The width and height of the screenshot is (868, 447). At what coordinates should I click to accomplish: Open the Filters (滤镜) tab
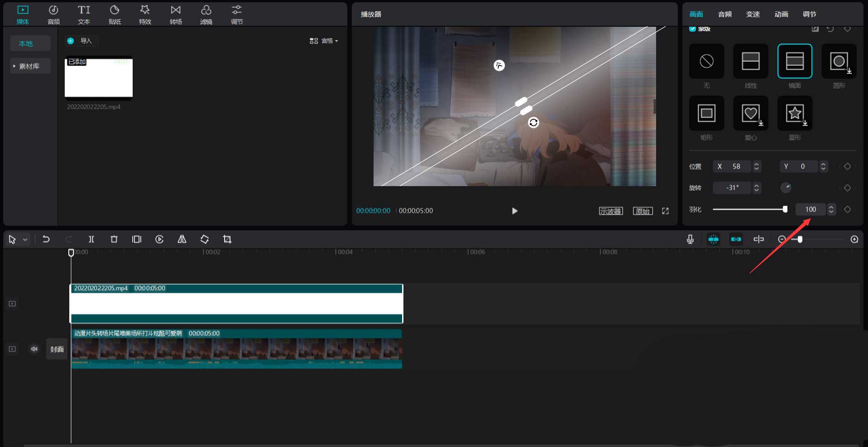[x=206, y=14]
